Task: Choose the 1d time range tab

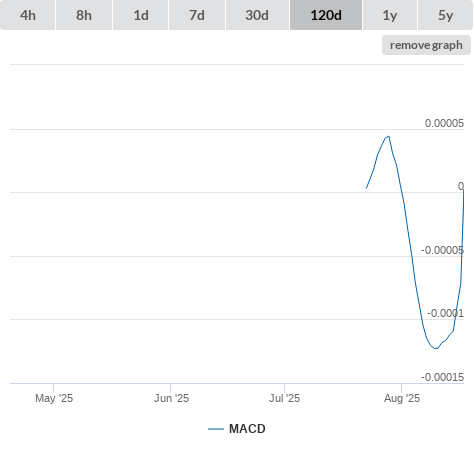Action: click(x=141, y=15)
